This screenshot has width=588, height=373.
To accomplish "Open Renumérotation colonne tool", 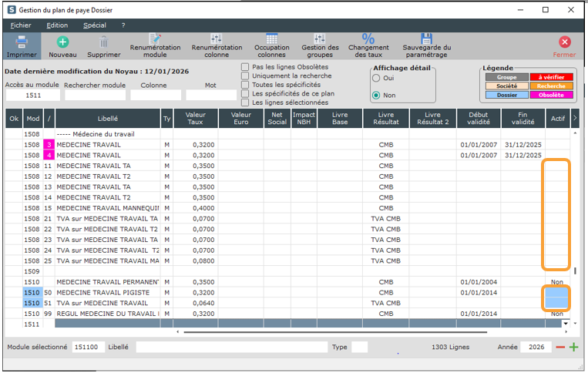I will coord(217,40).
